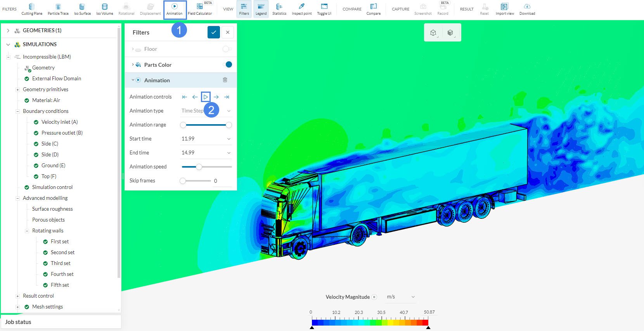This screenshot has width=644, height=331.
Task: Delete the Animation filter with trash icon
Action: click(x=225, y=80)
